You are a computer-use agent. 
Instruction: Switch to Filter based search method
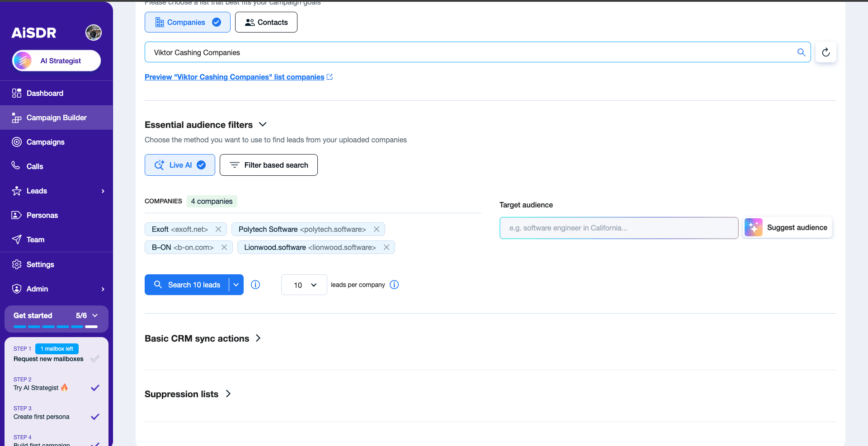pyautogui.click(x=269, y=165)
